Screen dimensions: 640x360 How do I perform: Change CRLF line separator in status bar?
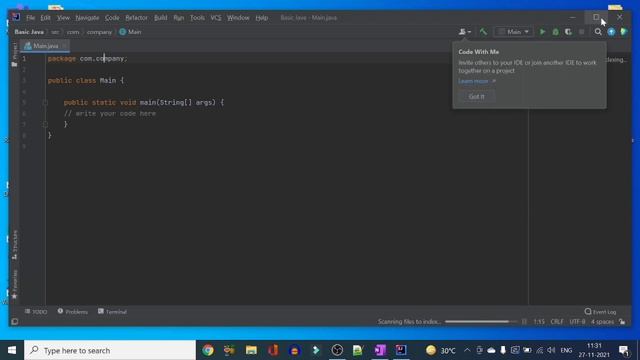click(557, 322)
